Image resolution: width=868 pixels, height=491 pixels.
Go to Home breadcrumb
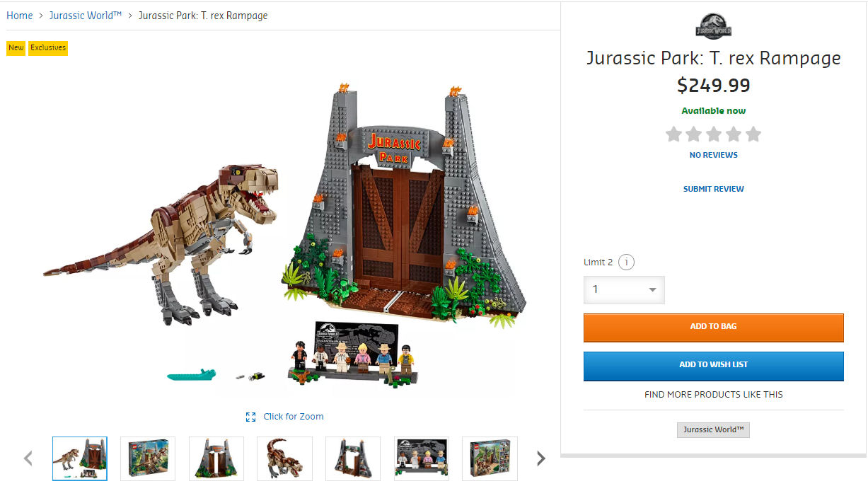click(20, 16)
